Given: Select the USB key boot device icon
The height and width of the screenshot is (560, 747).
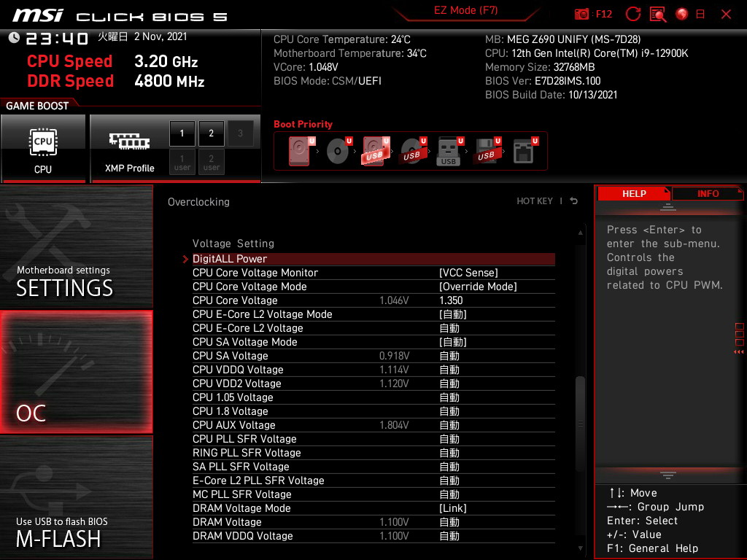Looking at the screenshot, I should point(449,151).
